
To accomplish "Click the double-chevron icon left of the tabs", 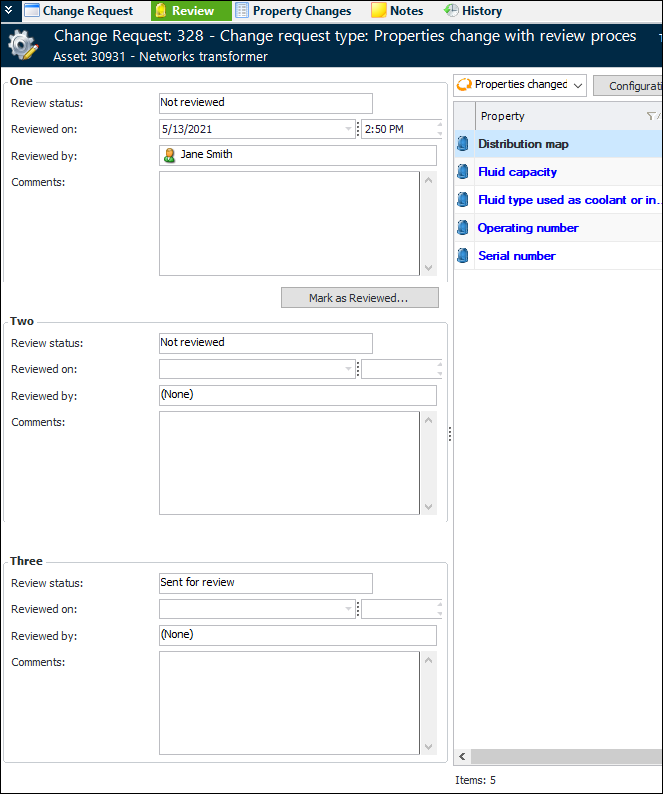I will coord(9,11).
